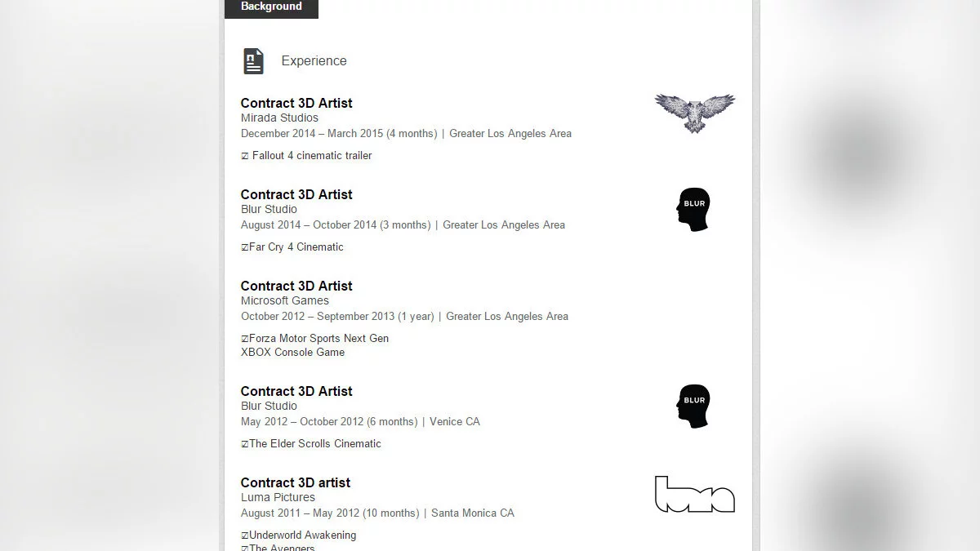Click the checkmark before Underworld Awakening

click(x=245, y=535)
